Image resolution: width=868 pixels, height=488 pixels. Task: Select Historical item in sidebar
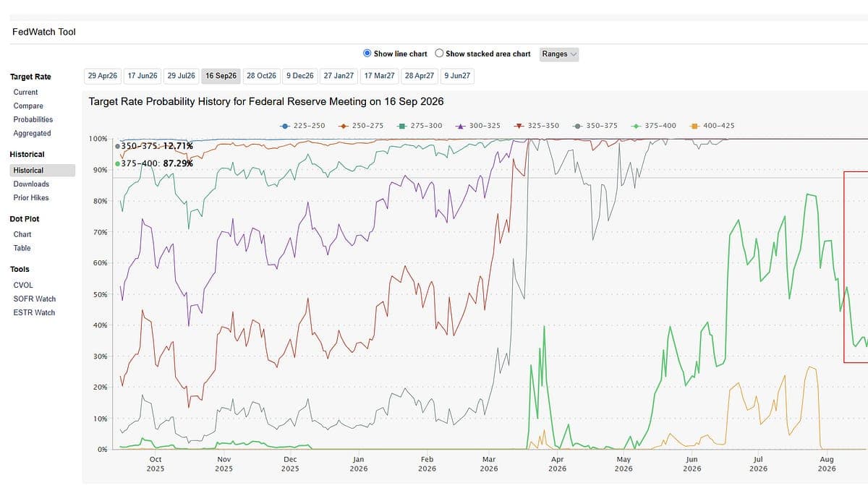click(x=43, y=171)
